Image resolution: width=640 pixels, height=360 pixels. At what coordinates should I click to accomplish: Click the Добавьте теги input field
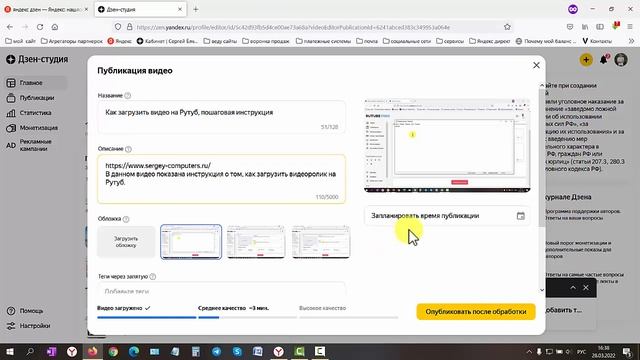[221, 289]
